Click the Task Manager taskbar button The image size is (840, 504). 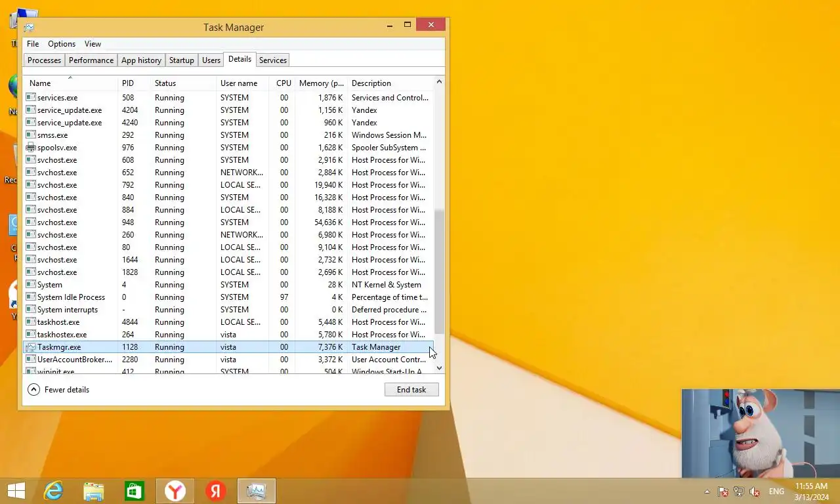(x=257, y=491)
